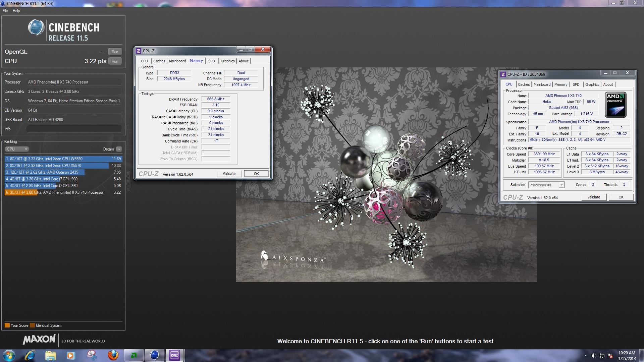
Task: Switch to the AMD application in taskbar
Action: pyautogui.click(x=134, y=355)
